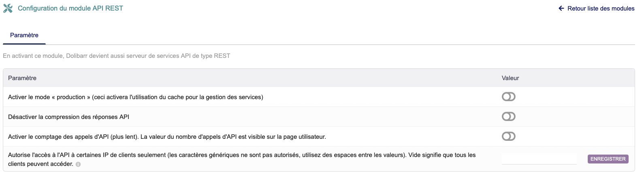This screenshot has height=174, width=644.
Task: Switch on API call counting toggle
Action: [x=508, y=136]
